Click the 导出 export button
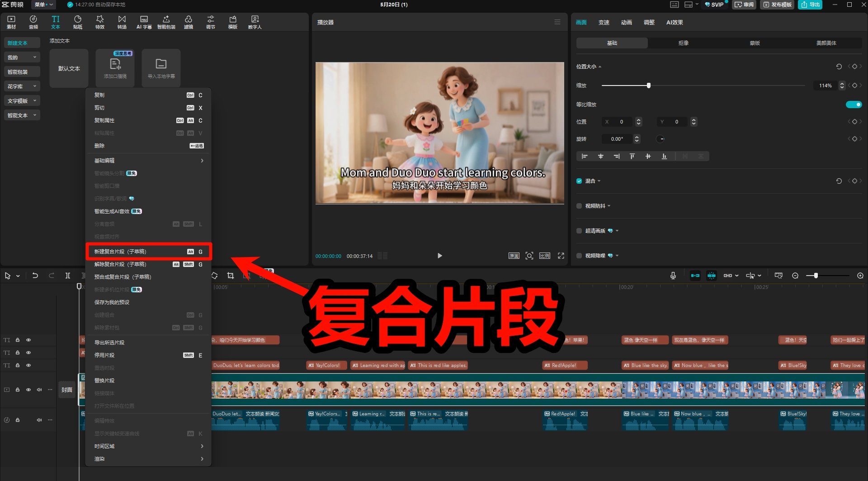The width and height of the screenshot is (868, 481). click(810, 5)
